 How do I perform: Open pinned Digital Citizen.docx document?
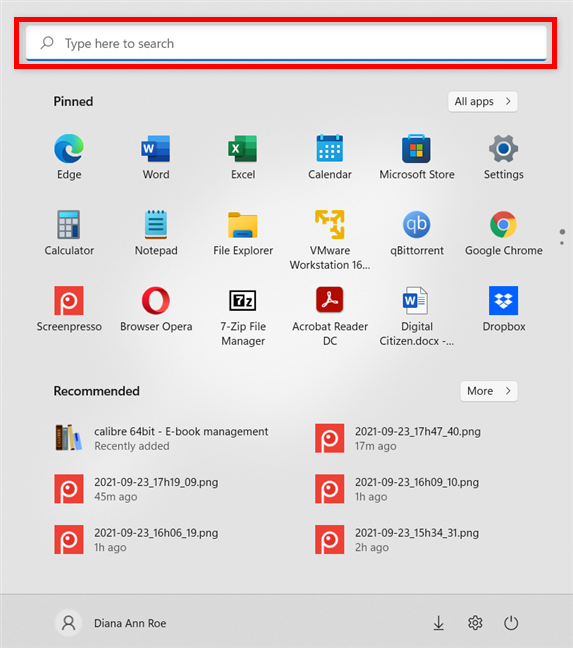click(416, 316)
